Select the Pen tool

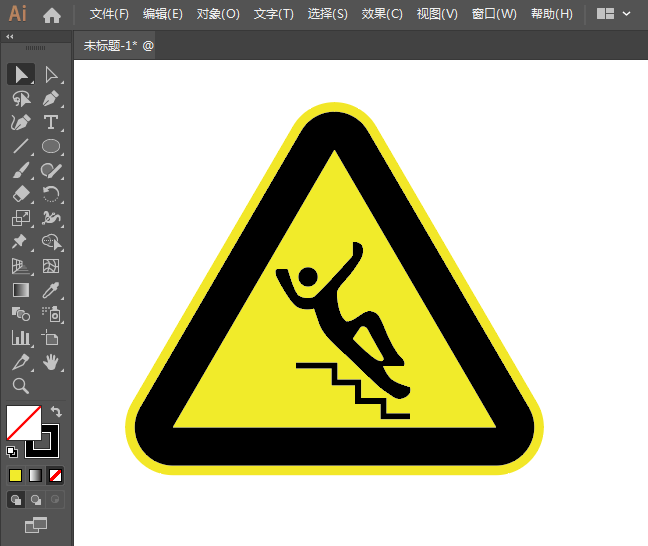[52, 99]
